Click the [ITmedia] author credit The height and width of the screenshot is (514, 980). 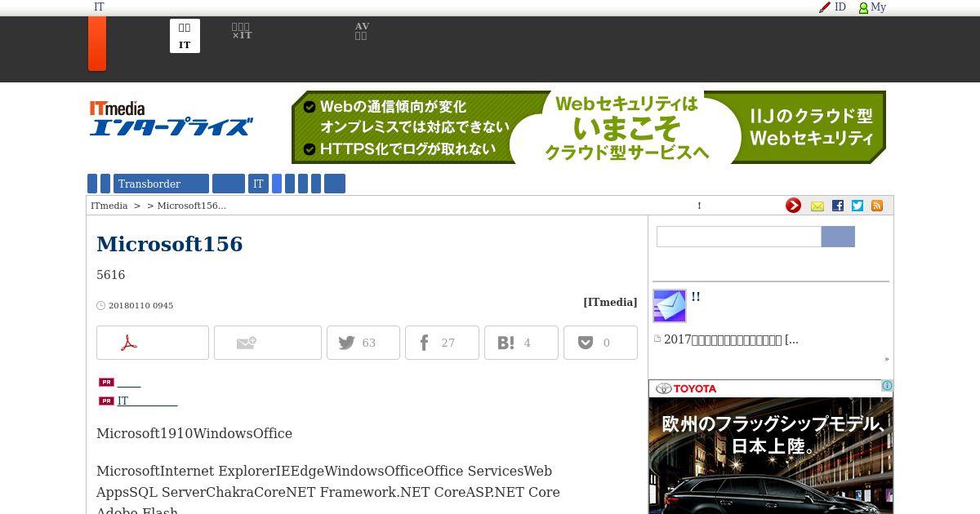[610, 302]
